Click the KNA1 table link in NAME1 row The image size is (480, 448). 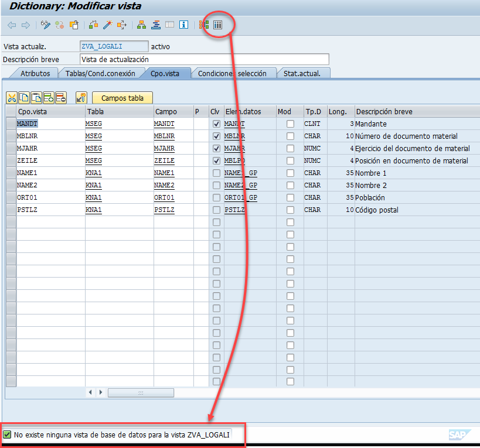pyautogui.click(x=94, y=173)
